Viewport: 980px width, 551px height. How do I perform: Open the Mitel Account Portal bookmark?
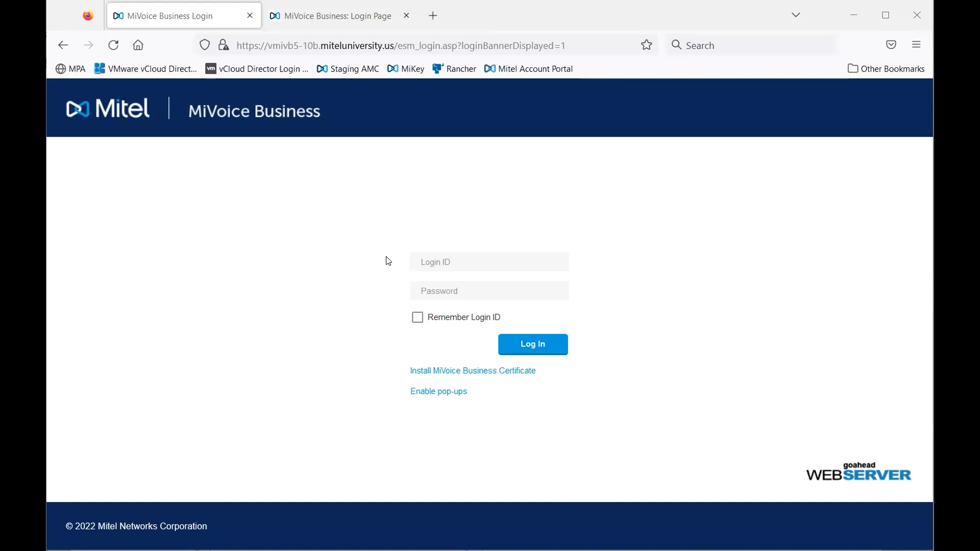(x=529, y=68)
